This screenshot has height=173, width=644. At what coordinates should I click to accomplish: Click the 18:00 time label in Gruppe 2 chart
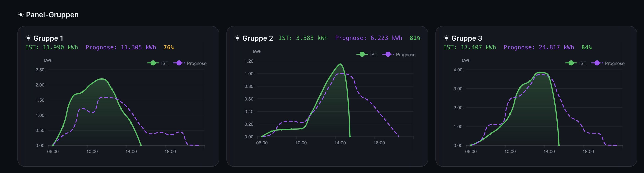click(379, 143)
